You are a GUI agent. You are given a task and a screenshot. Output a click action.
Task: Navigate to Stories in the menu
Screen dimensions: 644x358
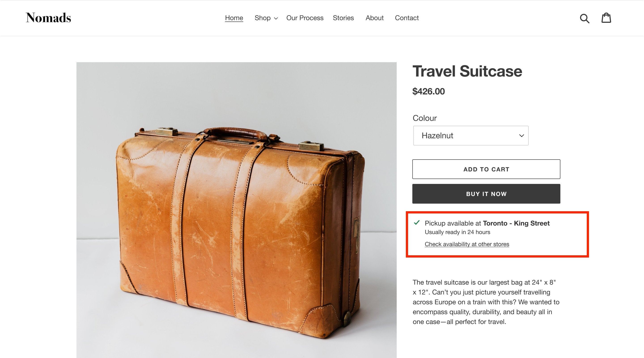(x=343, y=18)
